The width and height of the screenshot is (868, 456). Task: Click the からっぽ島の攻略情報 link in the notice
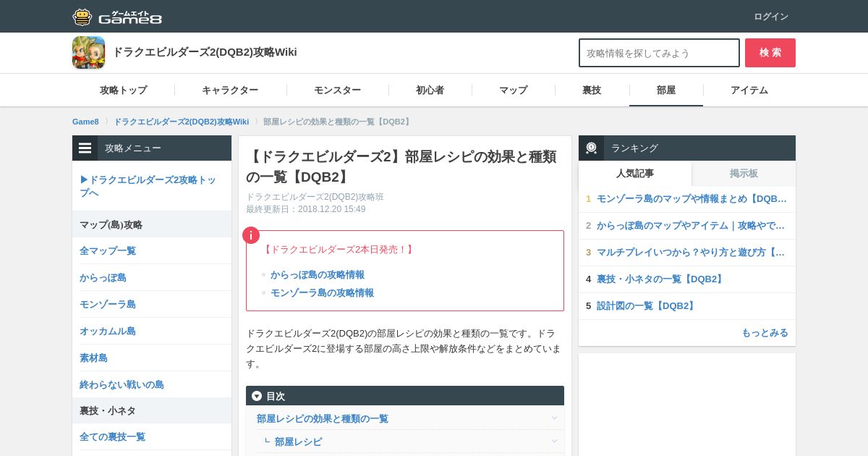tap(318, 274)
